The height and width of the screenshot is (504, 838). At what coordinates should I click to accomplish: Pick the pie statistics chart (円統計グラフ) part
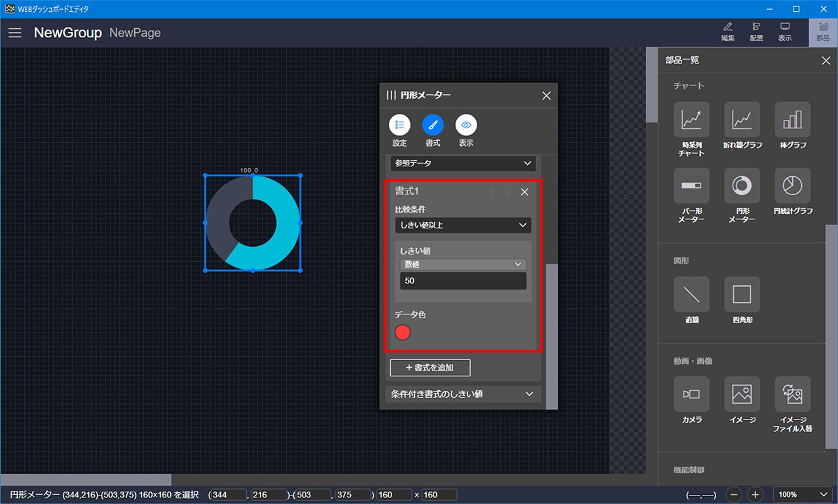pos(792,186)
